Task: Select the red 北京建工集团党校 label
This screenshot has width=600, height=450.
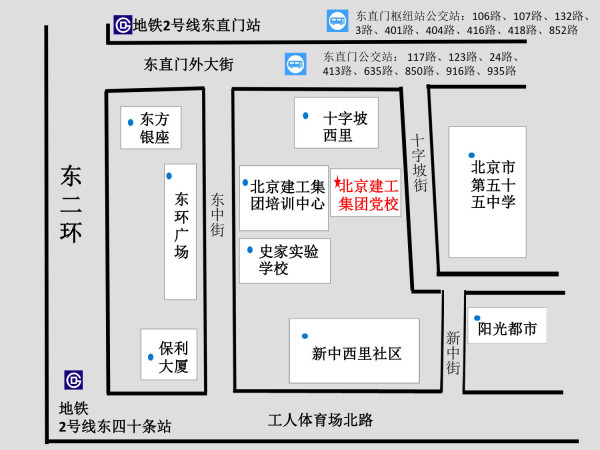Action: [x=368, y=195]
